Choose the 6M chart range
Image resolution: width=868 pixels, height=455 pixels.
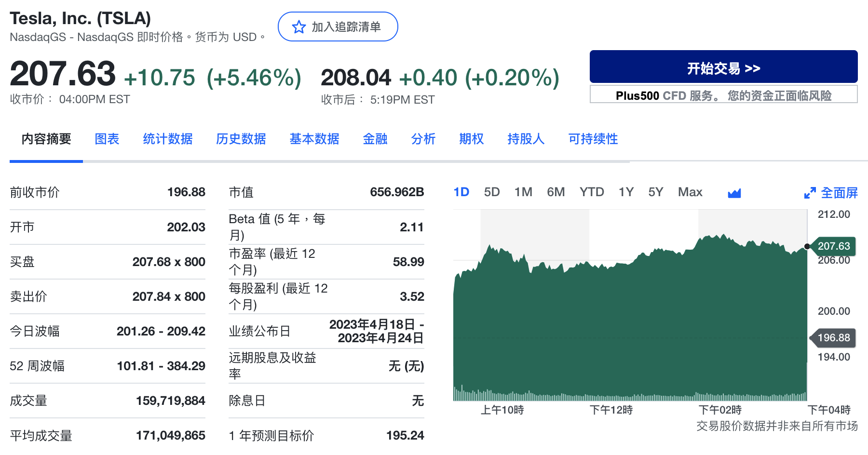pos(556,192)
